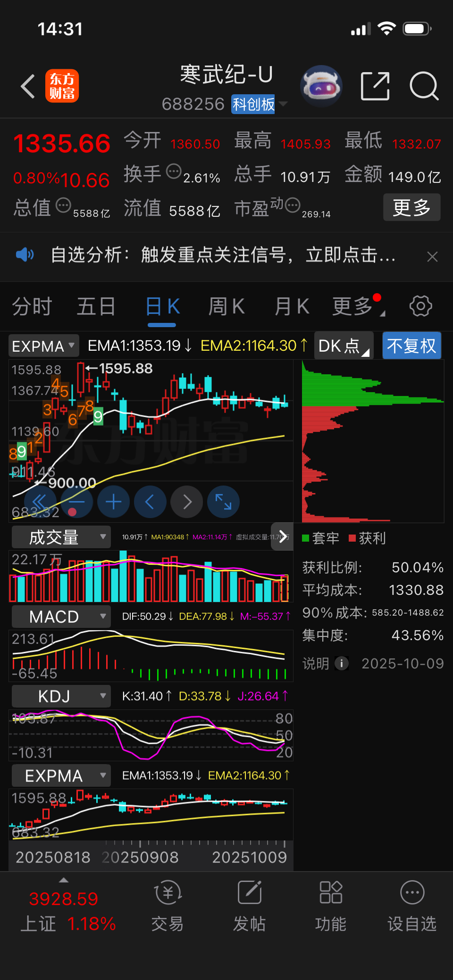Open the search magnifier icon
453x980 pixels.
pyautogui.click(x=424, y=86)
